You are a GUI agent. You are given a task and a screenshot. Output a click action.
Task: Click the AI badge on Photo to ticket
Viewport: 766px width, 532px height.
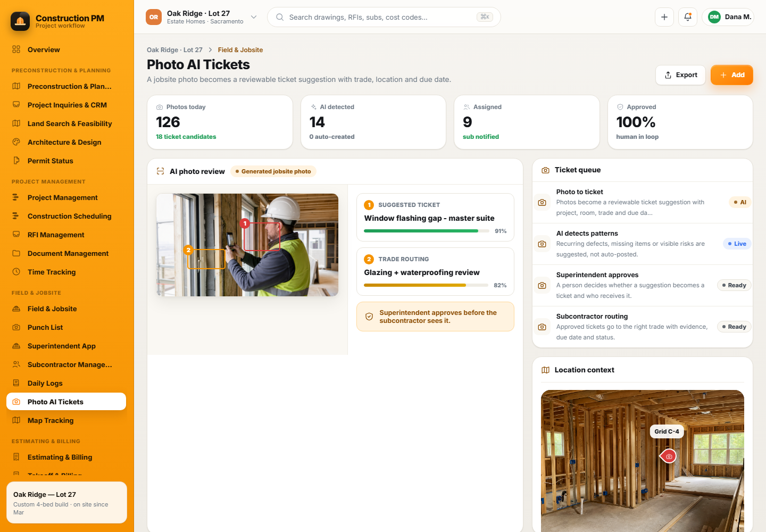[740, 202]
